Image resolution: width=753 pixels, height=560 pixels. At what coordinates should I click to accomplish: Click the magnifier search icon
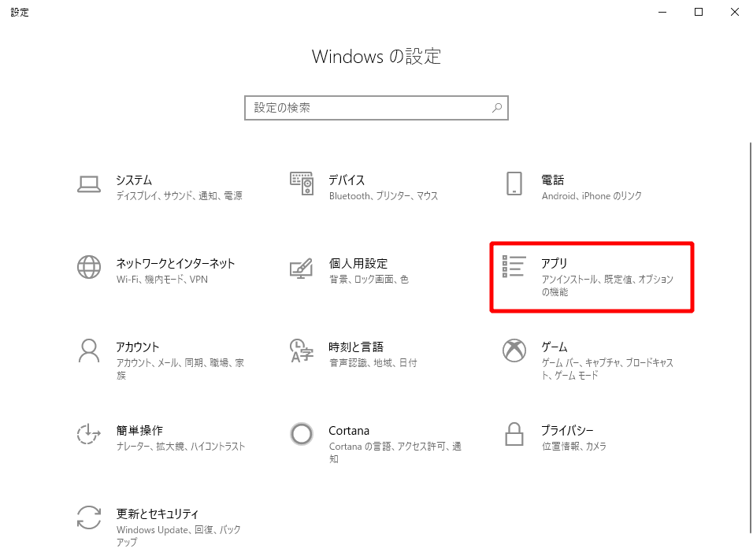[497, 108]
